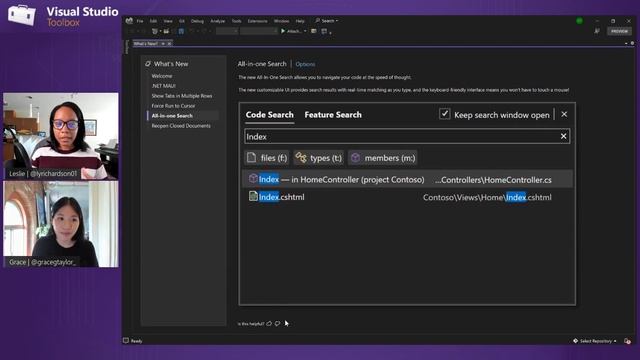Expand the Attach button dropdown arrow
640x360 pixels.
pyautogui.click(x=305, y=31)
